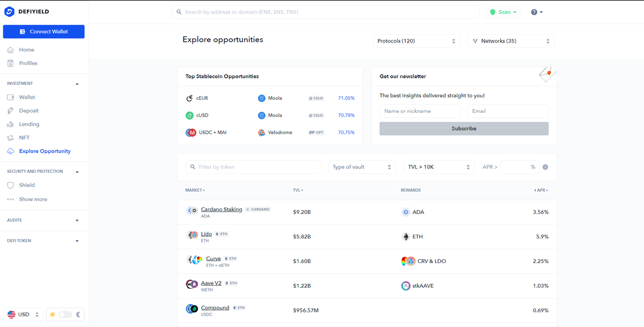
Task: Click the Subscribe newsletter button
Action: 464,129
